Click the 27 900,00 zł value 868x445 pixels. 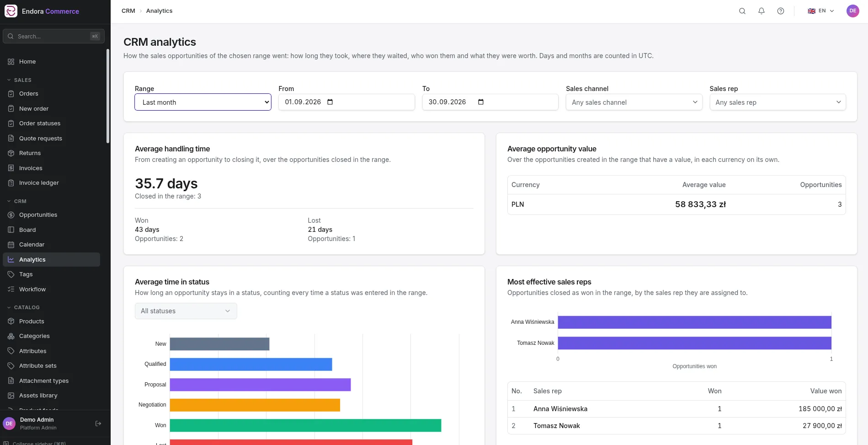(822, 426)
